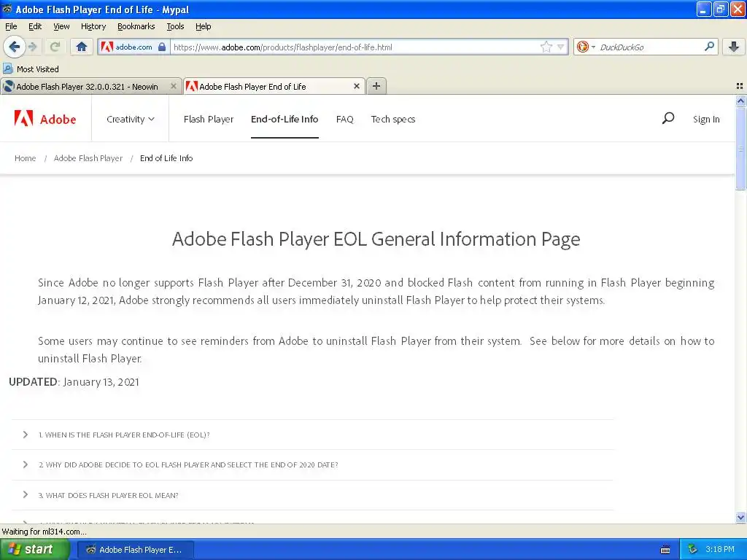Image resolution: width=747 pixels, height=560 pixels.
Task: Click the search magnifier in DuckDuckGo box
Action: click(709, 46)
